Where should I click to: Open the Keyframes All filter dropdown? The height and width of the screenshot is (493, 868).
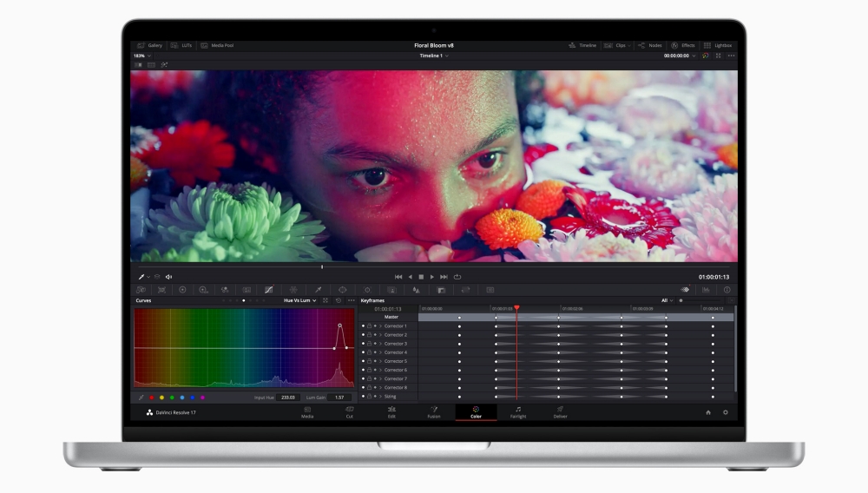click(667, 300)
